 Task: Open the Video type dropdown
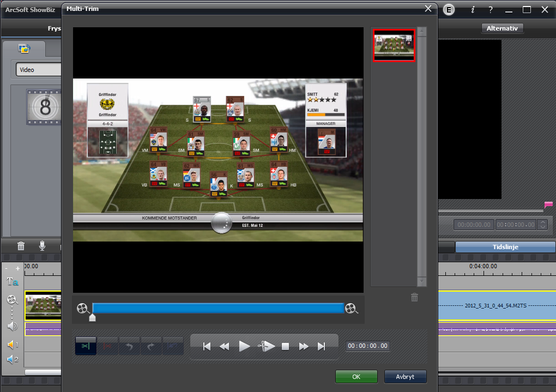click(38, 70)
